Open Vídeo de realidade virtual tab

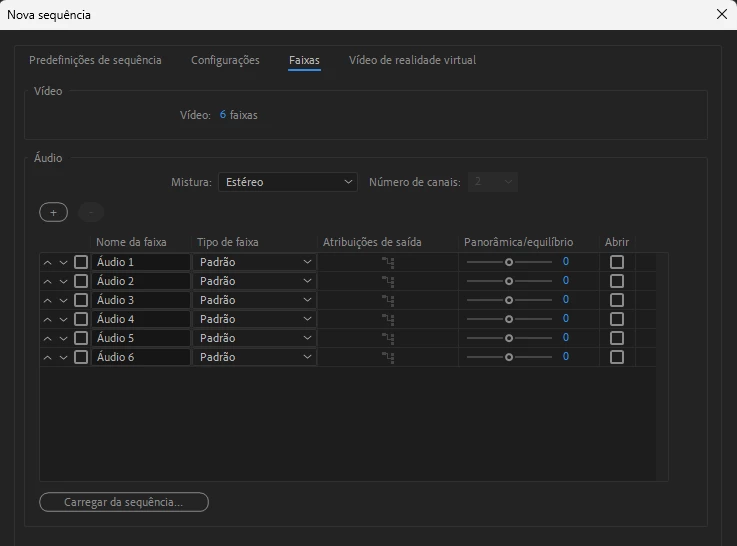tap(412, 60)
